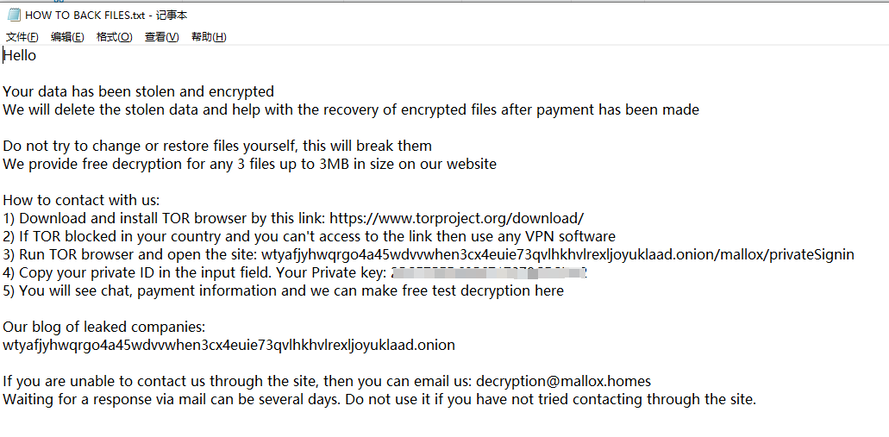889x437 pixels.
Task: Place cursor on the Hello line
Action: click(x=20, y=55)
